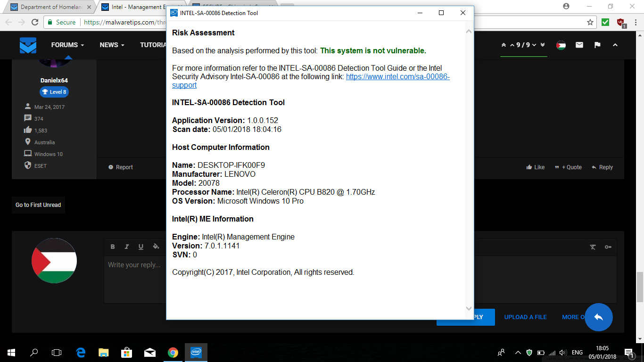Open File Explorer from taskbar
The height and width of the screenshot is (362, 644).
click(104, 353)
